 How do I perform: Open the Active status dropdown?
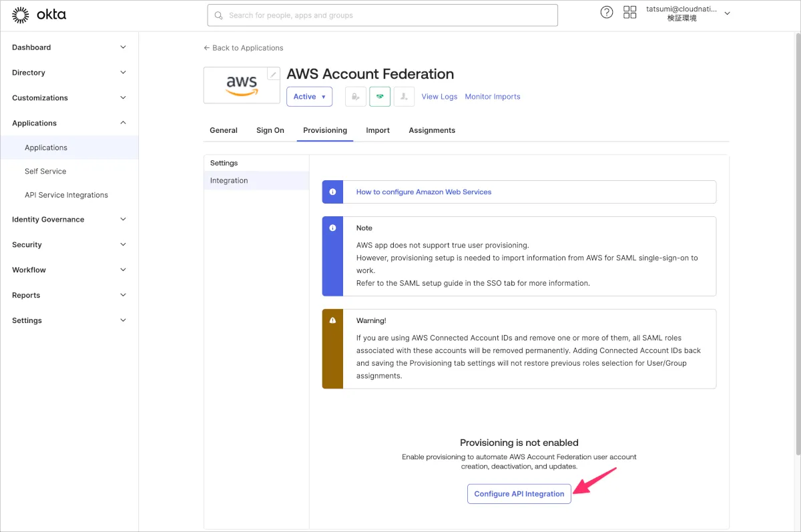click(309, 96)
